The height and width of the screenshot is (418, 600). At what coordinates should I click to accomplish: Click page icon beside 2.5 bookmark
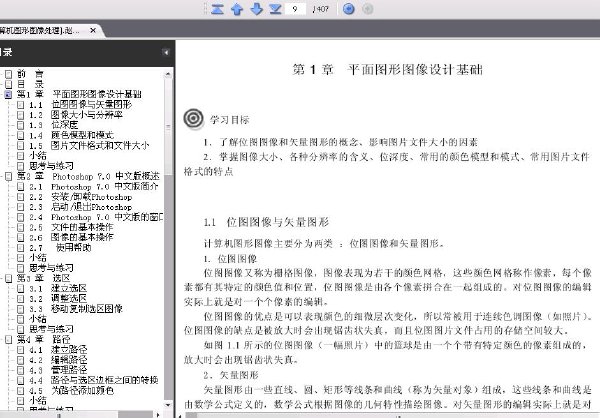21,227
